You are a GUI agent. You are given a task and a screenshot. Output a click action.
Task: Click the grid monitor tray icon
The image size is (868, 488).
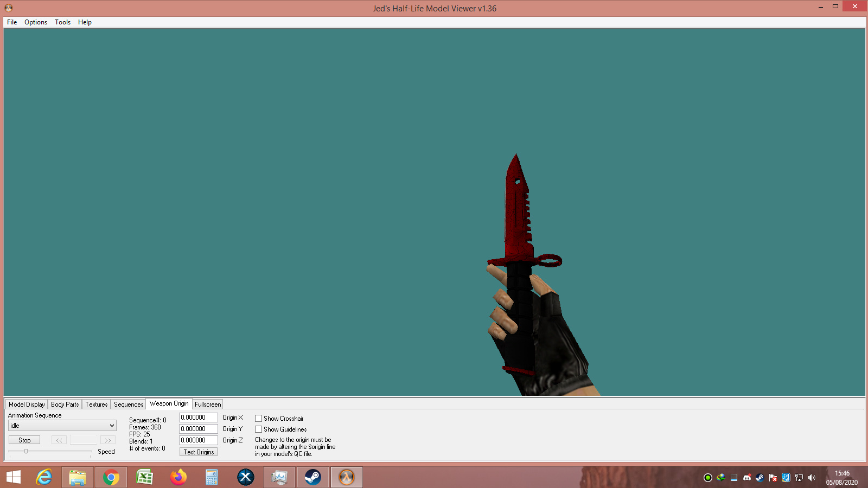tap(734, 478)
